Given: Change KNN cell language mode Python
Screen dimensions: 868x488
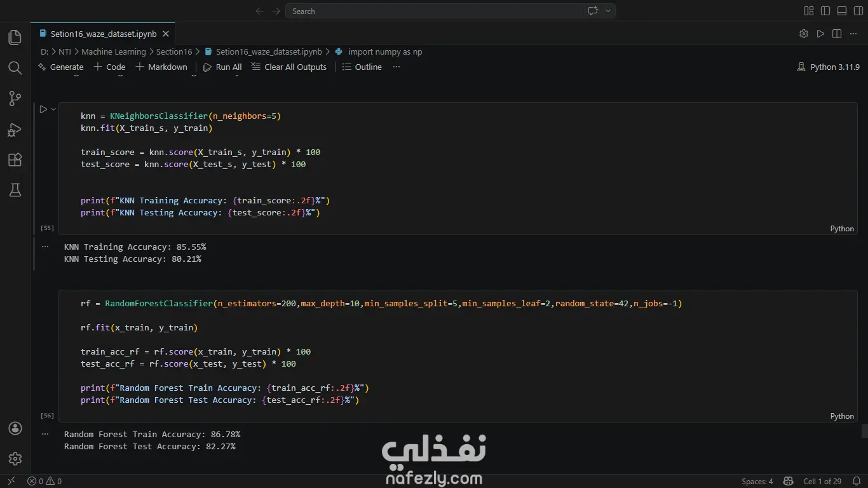Looking at the screenshot, I should (842, 229).
